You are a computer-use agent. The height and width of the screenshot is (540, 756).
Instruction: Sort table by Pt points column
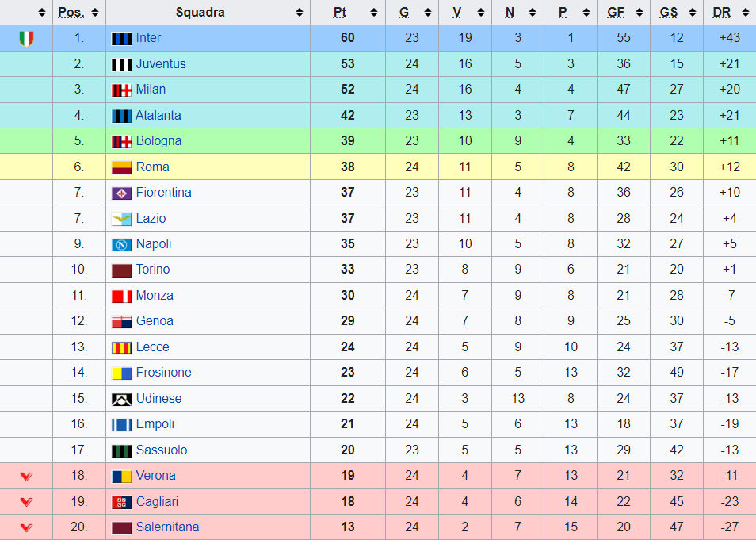[374, 13]
